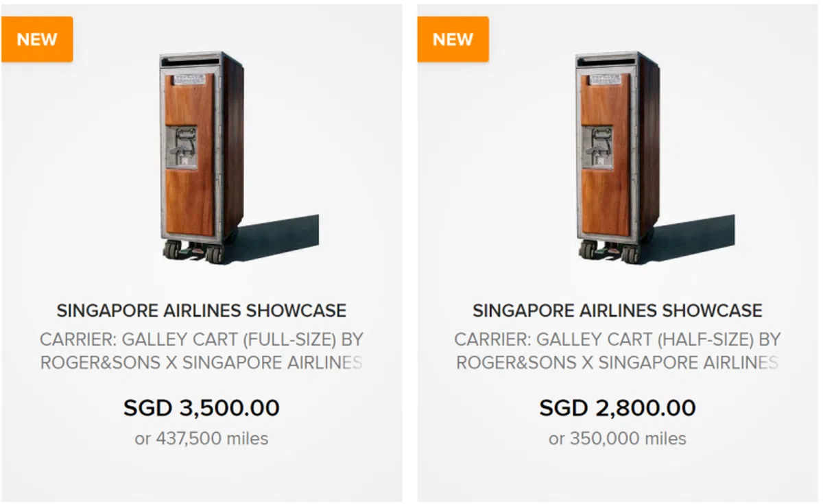Click the 437,500 miles option
Image resolution: width=823 pixels, height=504 pixels.
tap(201, 439)
